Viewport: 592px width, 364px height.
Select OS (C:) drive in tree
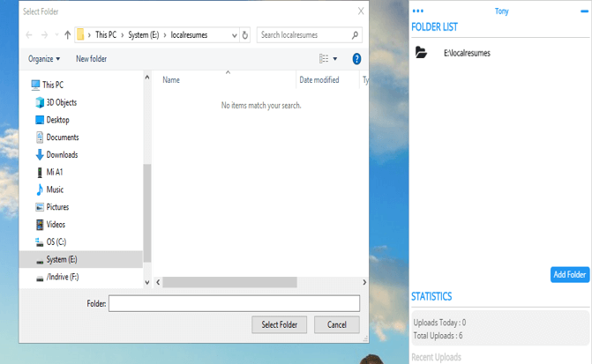pos(56,241)
